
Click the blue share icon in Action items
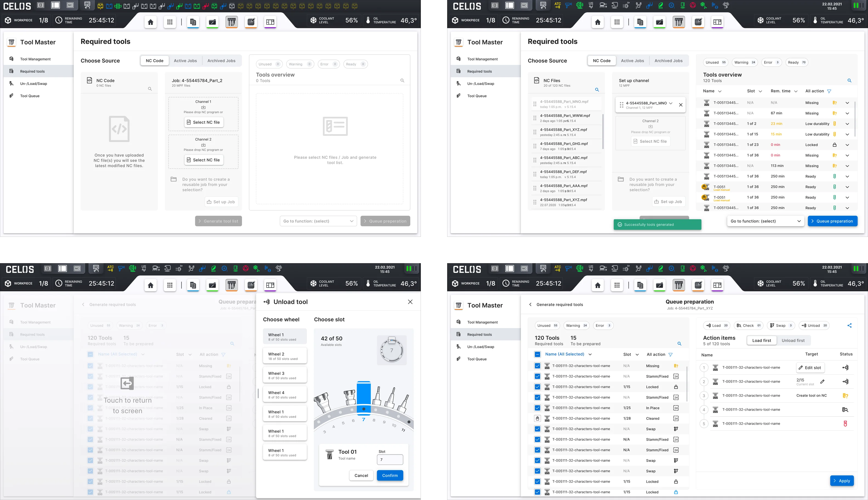point(849,326)
